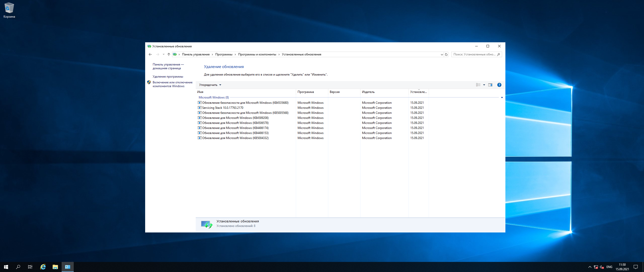Open recent locations dropdown next to the forward arrow
The image size is (644, 272).
[x=164, y=54]
